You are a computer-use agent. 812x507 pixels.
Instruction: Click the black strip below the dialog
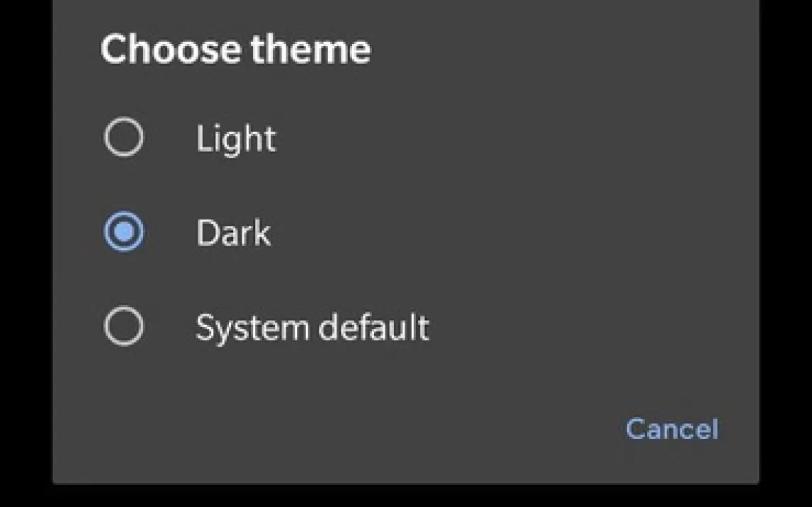pos(405,496)
